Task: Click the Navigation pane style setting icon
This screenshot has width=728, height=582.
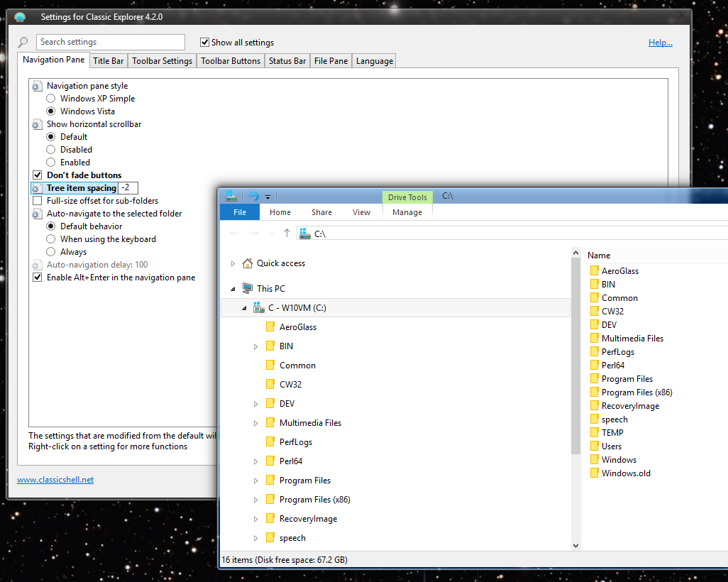Action: coord(37,86)
